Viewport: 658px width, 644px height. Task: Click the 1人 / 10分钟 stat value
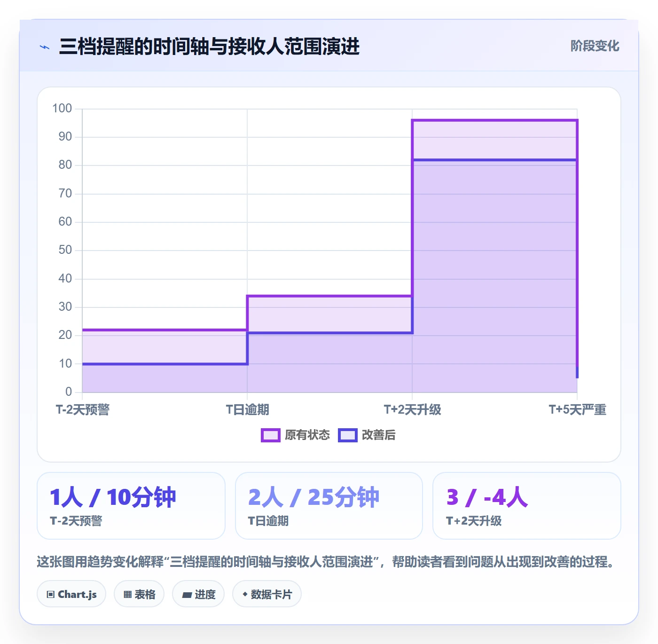[113, 497]
